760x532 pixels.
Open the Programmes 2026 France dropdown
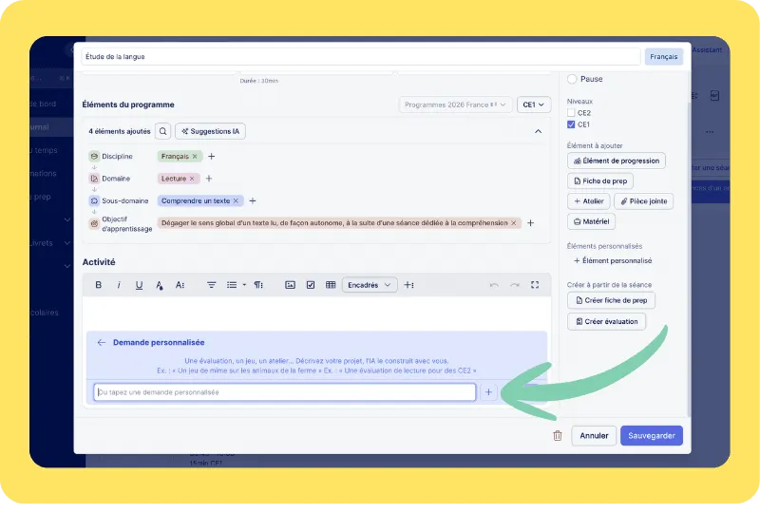[455, 104]
